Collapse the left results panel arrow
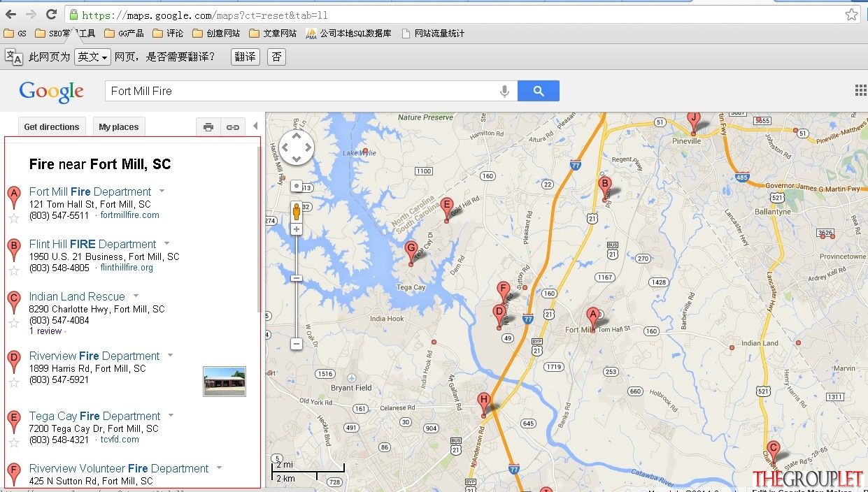 click(x=255, y=126)
